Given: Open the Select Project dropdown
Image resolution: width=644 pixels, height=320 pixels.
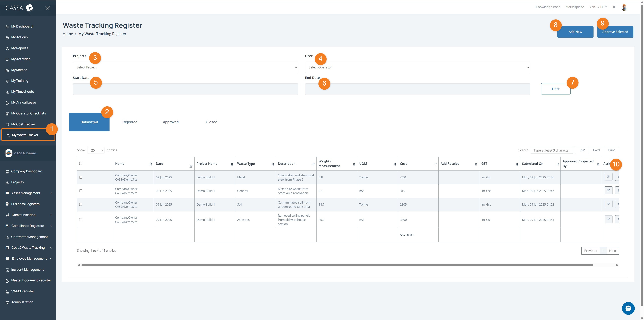Looking at the screenshot, I should [185, 67].
